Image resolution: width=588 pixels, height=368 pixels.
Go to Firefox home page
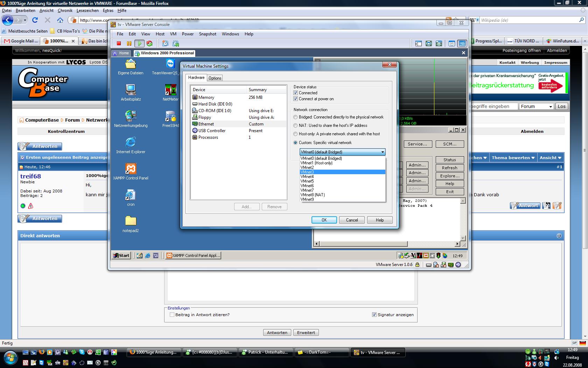pos(60,20)
